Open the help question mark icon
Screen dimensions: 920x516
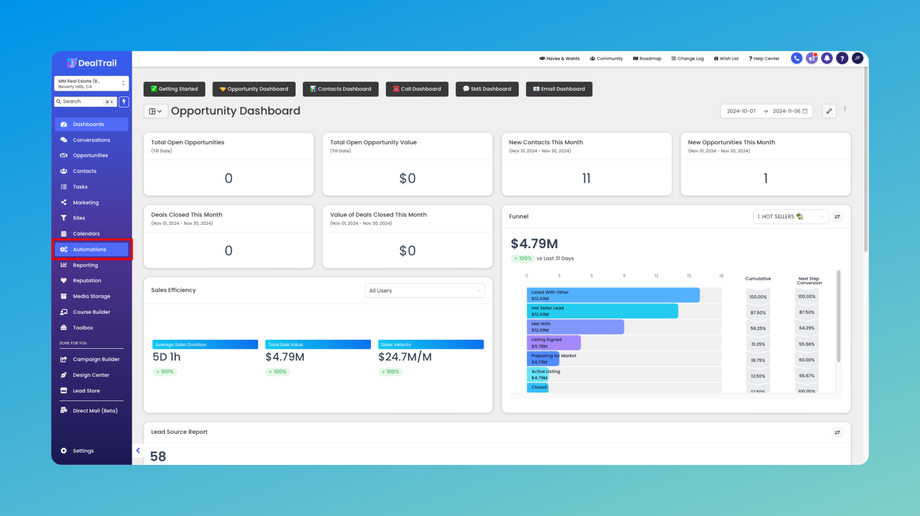coord(842,58)
